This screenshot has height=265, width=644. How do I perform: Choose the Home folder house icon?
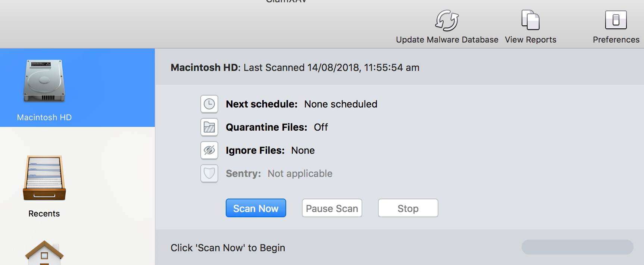[x=44, y=253]
